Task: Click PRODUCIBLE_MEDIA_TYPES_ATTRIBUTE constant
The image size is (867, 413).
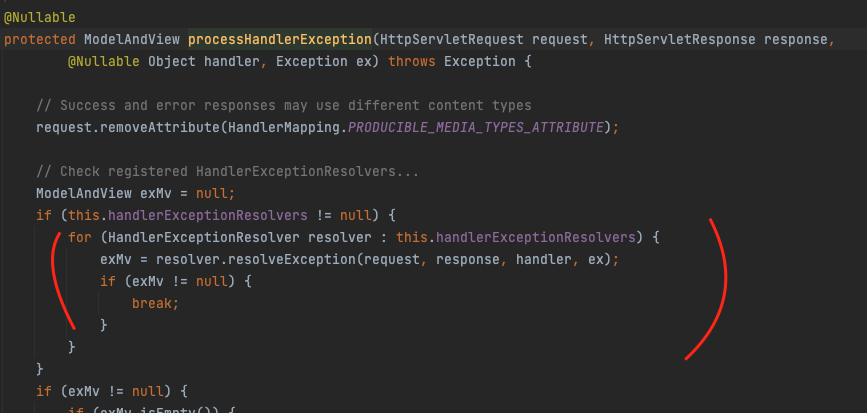Action: 476,128
